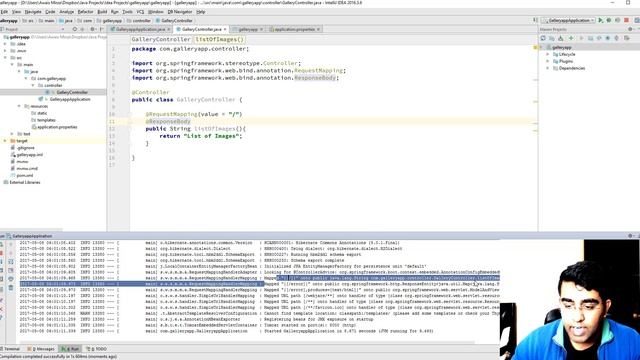640x360 pixels.
Task: Select templates folder in project tree
Action: pos(46,120)
